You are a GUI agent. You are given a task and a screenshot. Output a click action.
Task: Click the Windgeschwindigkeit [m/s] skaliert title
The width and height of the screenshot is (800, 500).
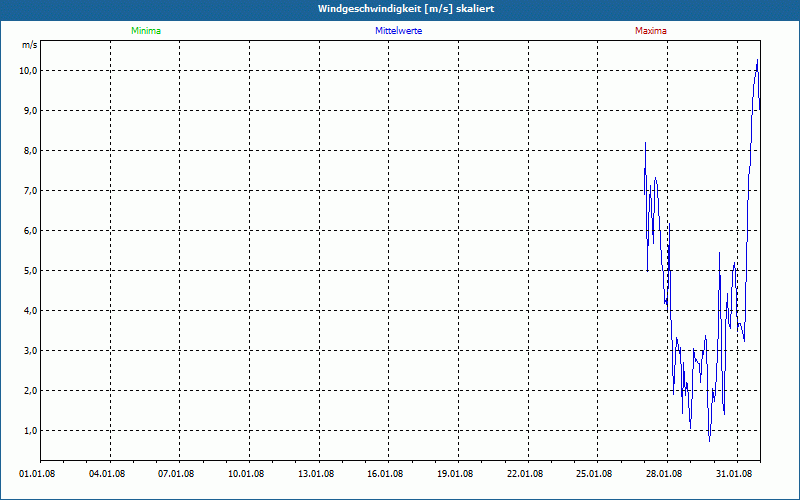pyautogui.click(x=406, y=9)
